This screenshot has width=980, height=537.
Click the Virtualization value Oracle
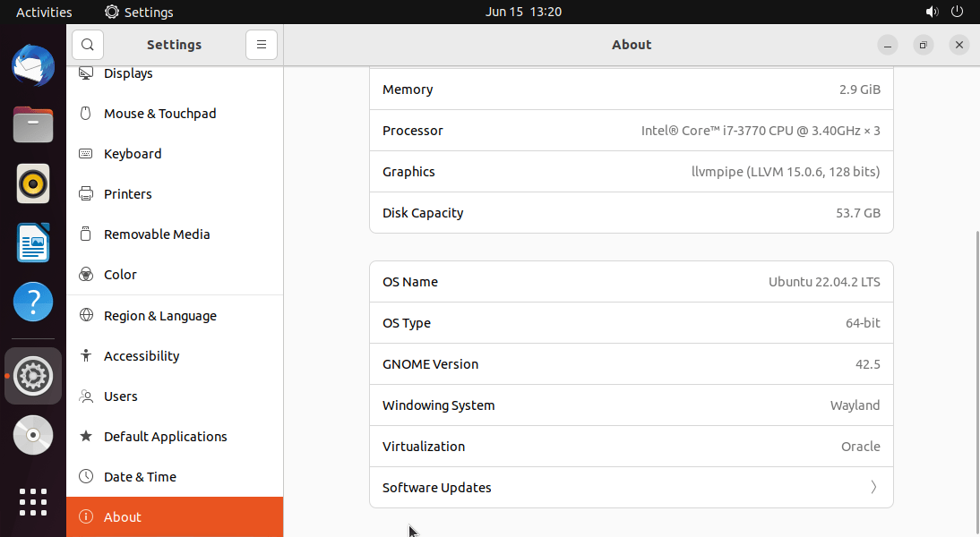(x=861, y=447)
